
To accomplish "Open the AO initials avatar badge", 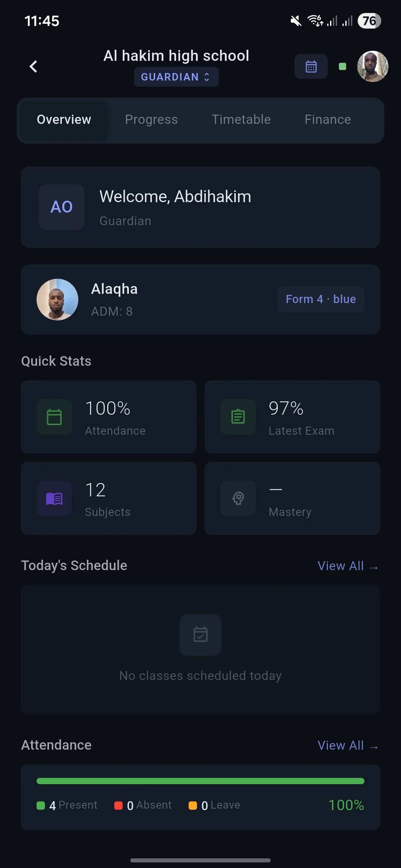I will [61, 207].
